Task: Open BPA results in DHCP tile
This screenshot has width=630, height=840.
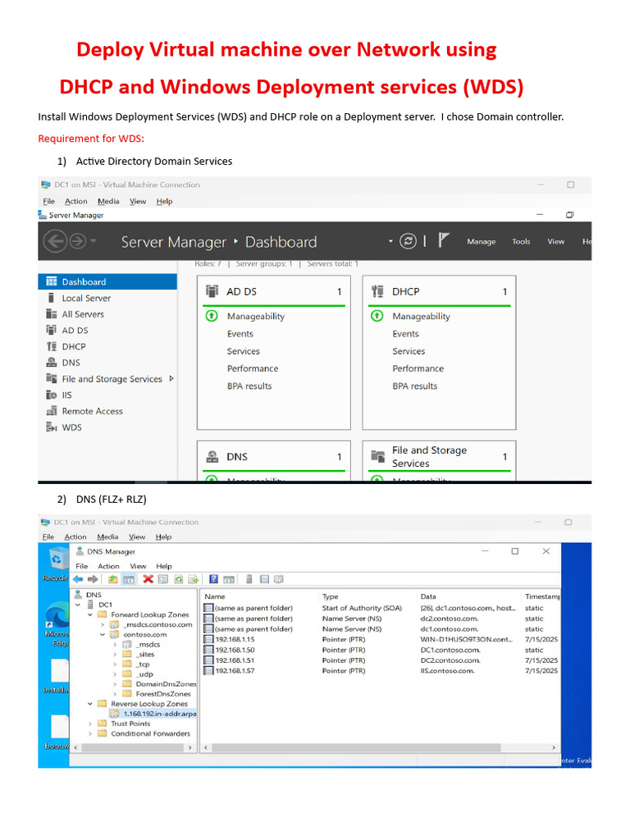Action: click(x=414, y=386)
